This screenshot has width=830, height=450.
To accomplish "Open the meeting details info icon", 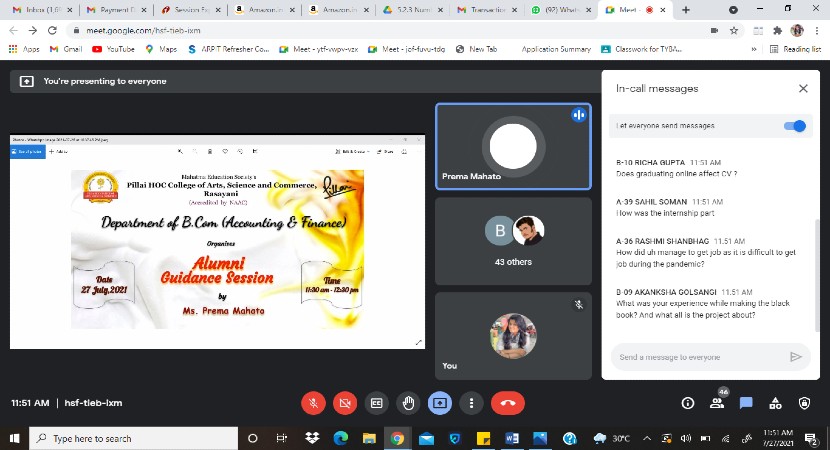I will point(688,403).
